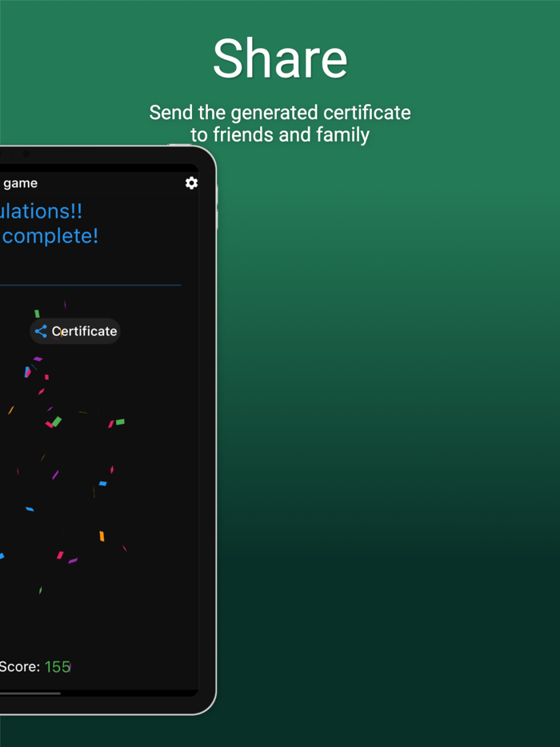Tap the share Certificate button
The height and width of the screenshot is (747, 560).
click(x=75, y=331)
